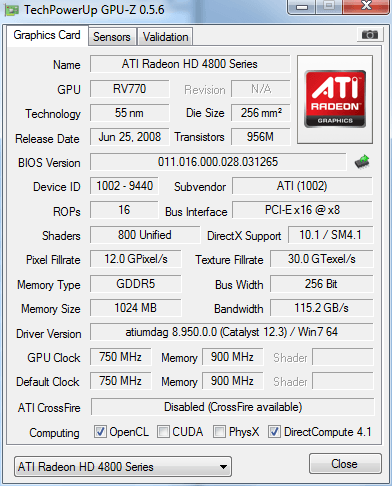Image resolution: width=392 pixels, height=486 pixels.
Task: Click the Name field showing Radeon HD 4800
Action: click(x=190, y=64)
